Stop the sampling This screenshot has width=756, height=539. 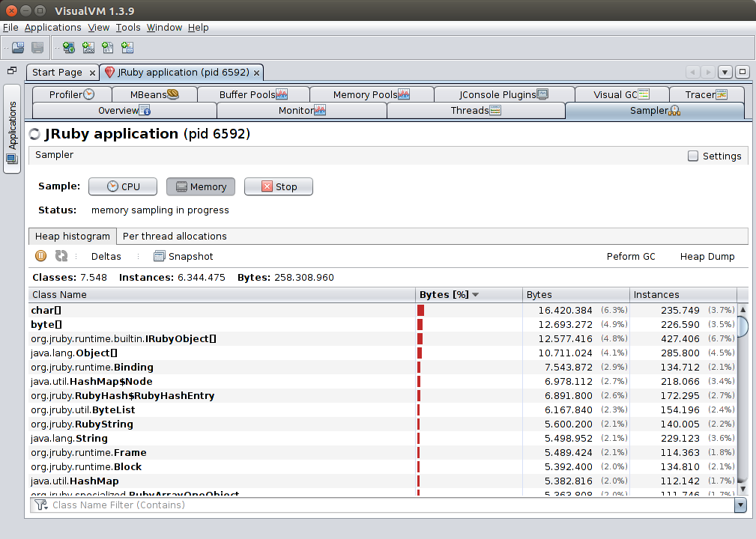pos(279,187)
